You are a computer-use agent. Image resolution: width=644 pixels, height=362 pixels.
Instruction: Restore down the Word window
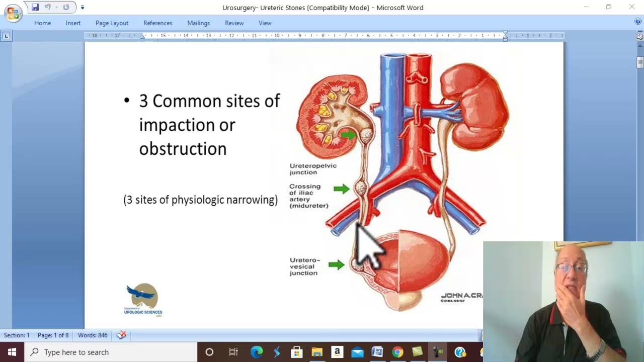tap(609, 7)
